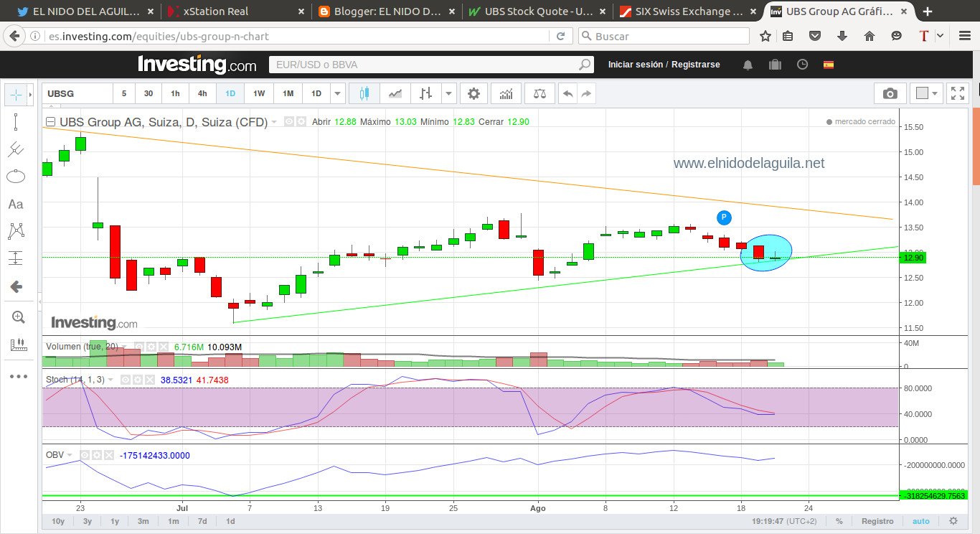The height and width of the screenshot is (534, 980).
Task: Toggle Registro log scale
Action: click(877, 521)
